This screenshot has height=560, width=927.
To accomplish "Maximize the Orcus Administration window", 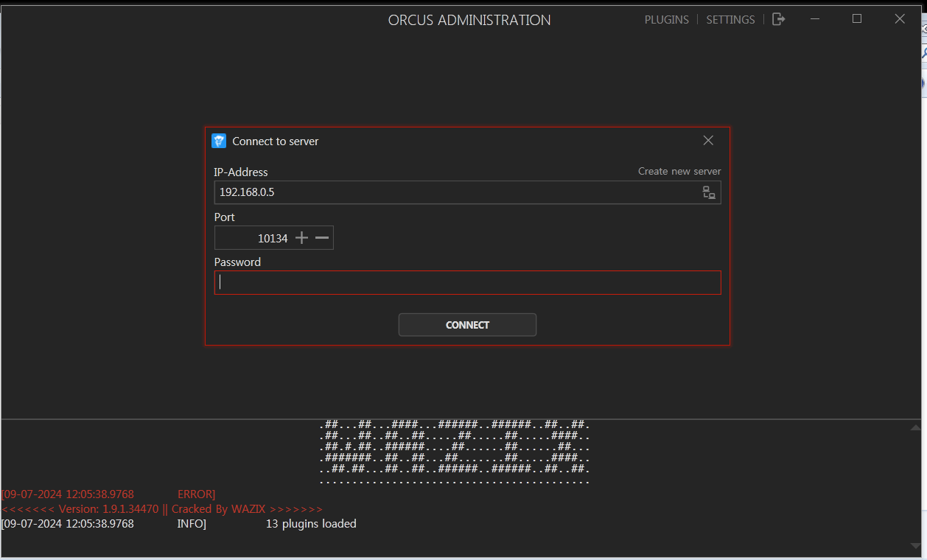I will tap(857, 19).
